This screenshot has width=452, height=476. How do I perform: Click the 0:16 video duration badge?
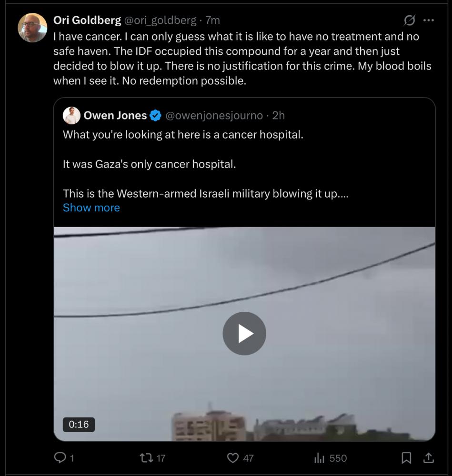click(79, 424)
